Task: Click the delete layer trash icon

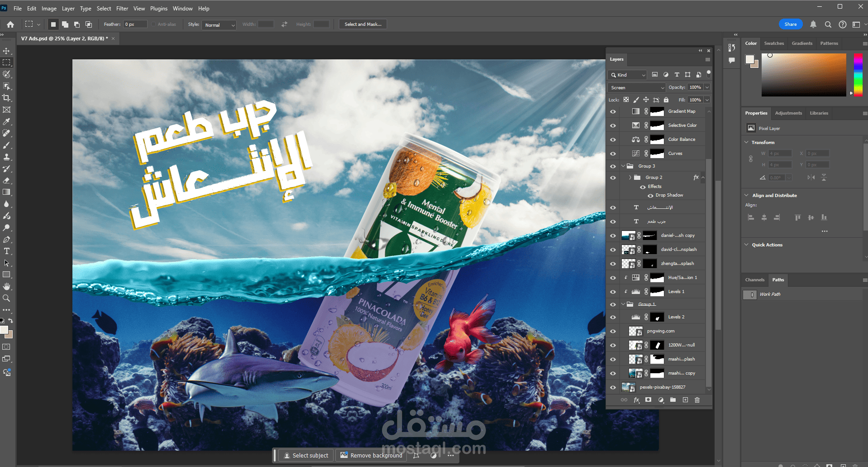Action: coord(697,400)
